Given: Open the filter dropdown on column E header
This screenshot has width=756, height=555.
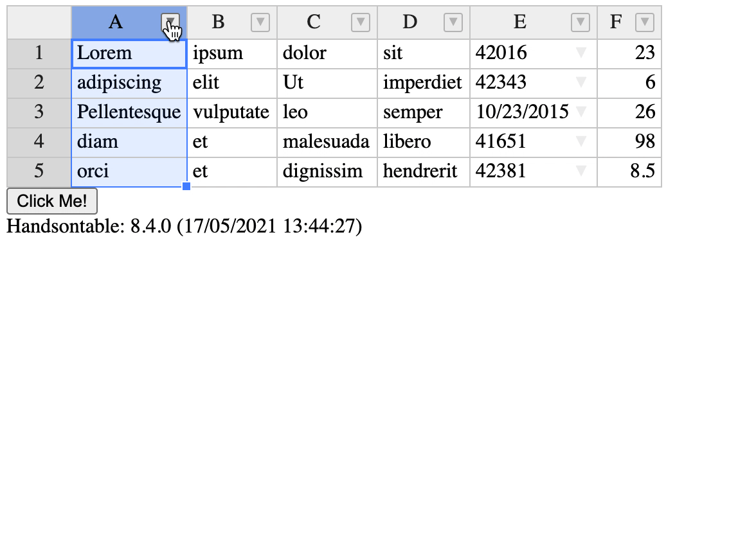Looking at the screenshot, I should point(580,22).
